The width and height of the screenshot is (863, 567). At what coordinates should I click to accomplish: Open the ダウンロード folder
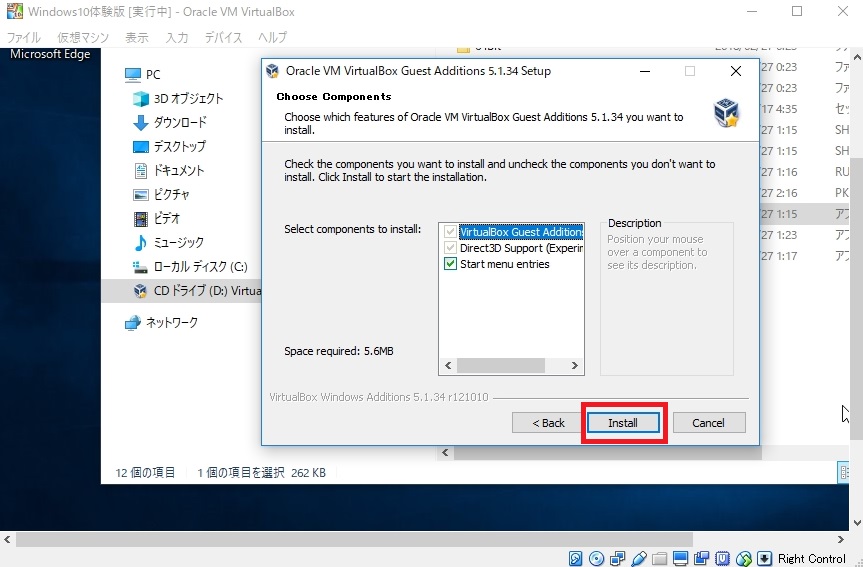(x=170, y=122)
